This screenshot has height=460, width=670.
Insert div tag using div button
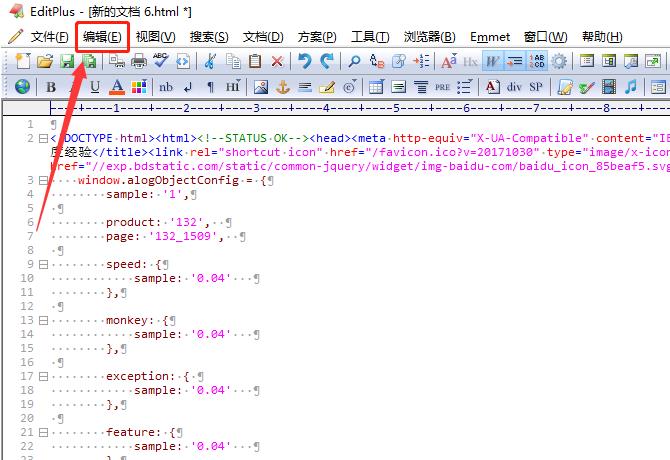[x=514, y=87]
